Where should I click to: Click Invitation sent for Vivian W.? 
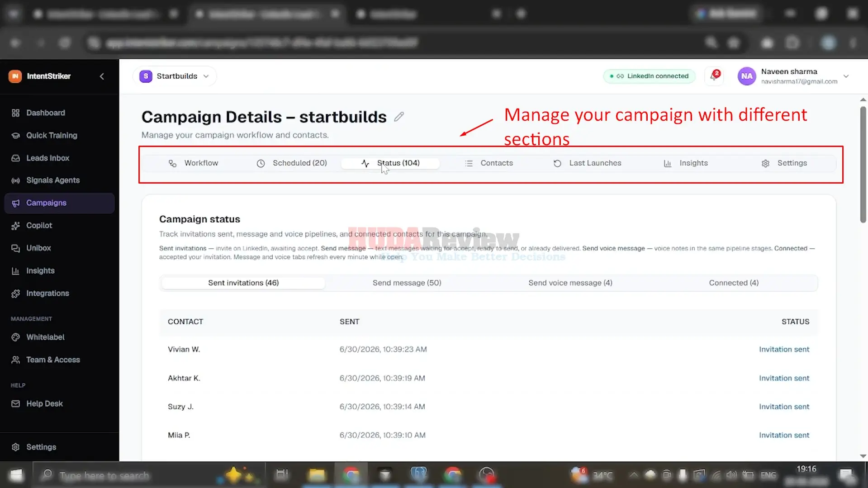click(x=784, y=349)
